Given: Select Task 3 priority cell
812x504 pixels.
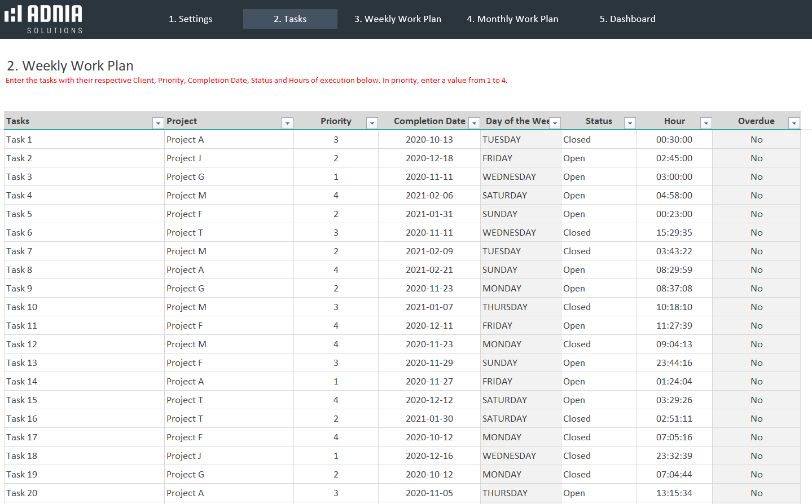Looking at the screenshot, I should tap(336, 177).
